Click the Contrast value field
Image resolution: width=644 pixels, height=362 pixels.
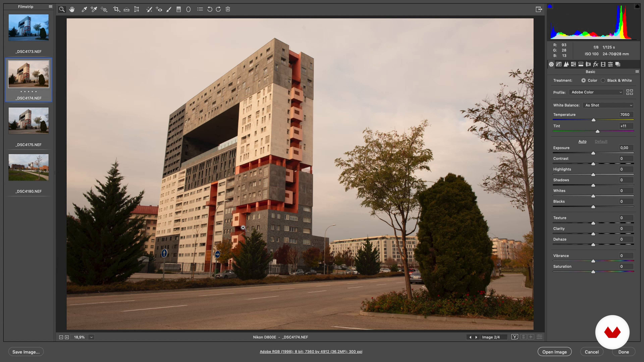(626, 159)
